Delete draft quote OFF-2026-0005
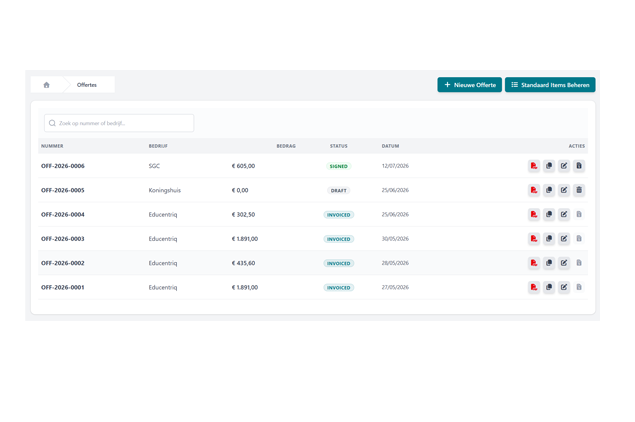Image resolution: width=635 pixels, height=422 pixels. tap(579, 190)
